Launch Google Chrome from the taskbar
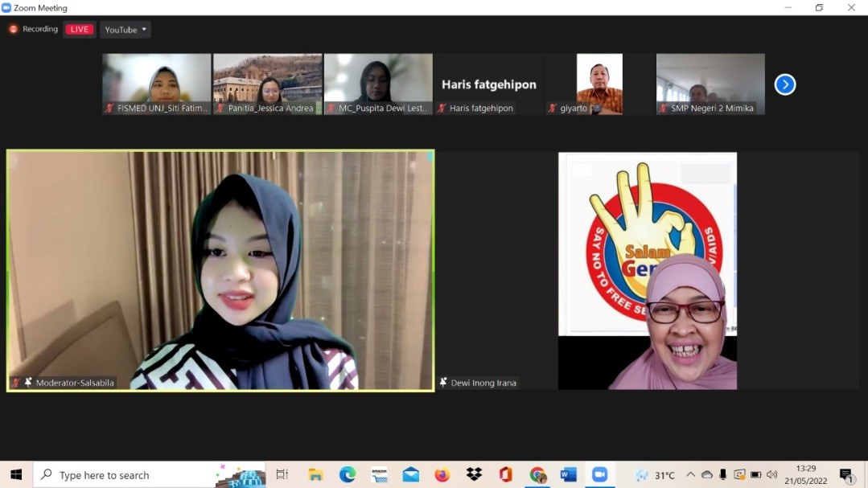 click(537, 474)
